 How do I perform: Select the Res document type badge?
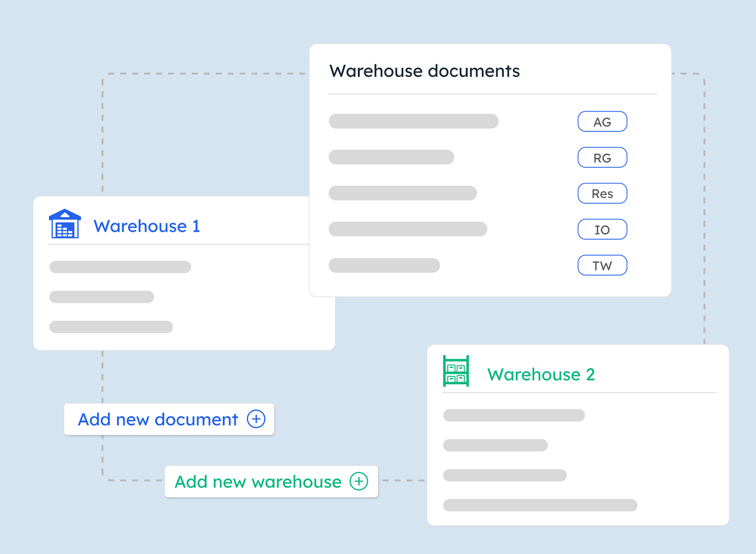pyautogui.click(x=602, y=193)
